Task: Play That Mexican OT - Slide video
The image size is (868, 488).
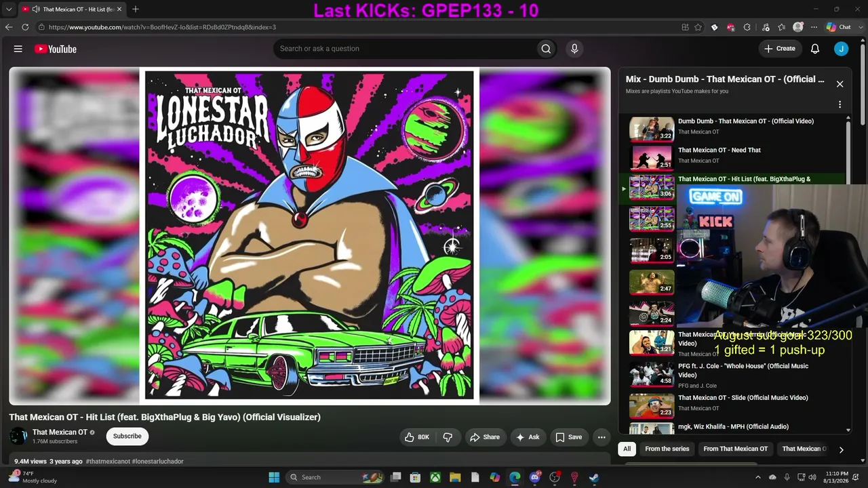Action: 736,406
